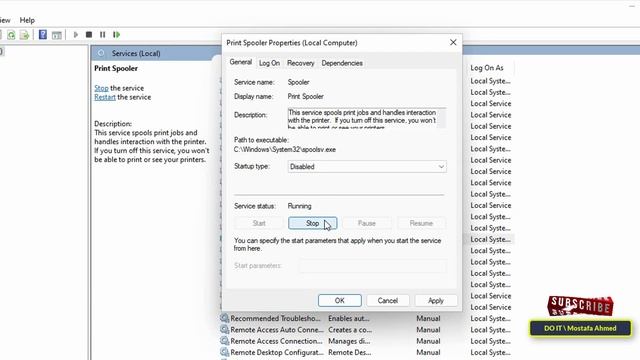Screen dimensions: 640x360
Task: Click the Description text box
Action: pyautogui.click(x=367, y=118)
